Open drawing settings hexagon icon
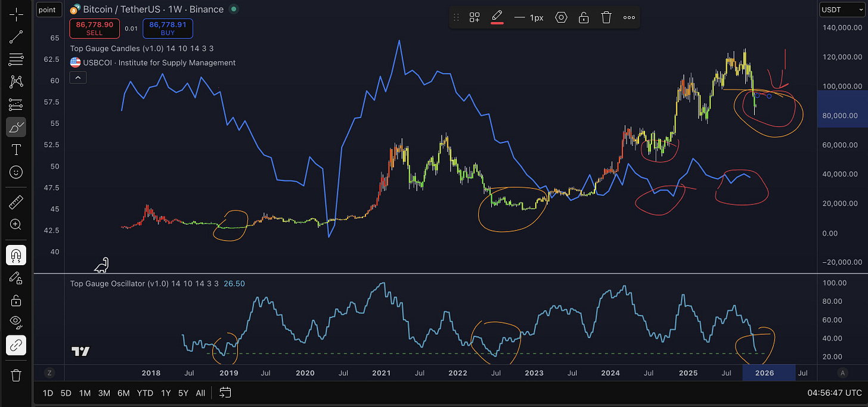Screen dimensions: 868x407 pos(561,17)
